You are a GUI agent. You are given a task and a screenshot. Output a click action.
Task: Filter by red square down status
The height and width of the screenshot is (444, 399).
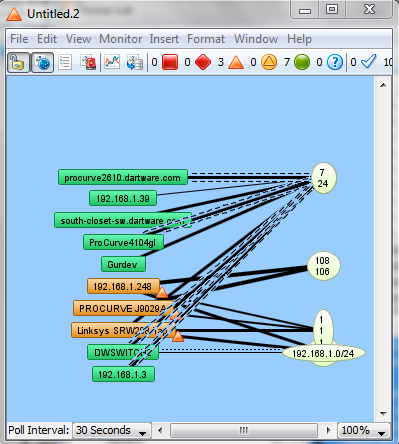click(x=170, y=62)
